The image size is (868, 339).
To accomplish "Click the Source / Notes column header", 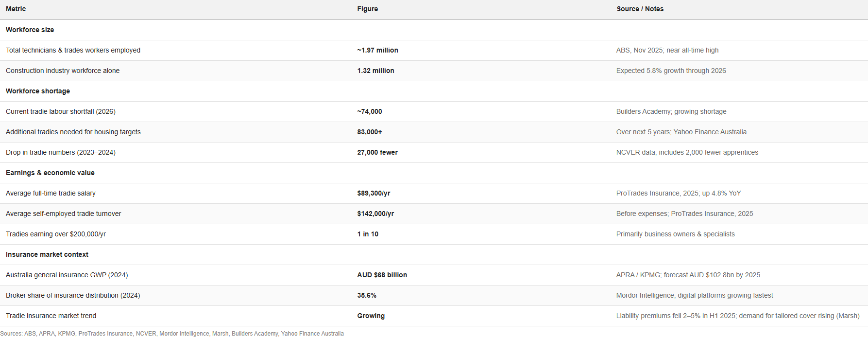I will pos(640,9).
